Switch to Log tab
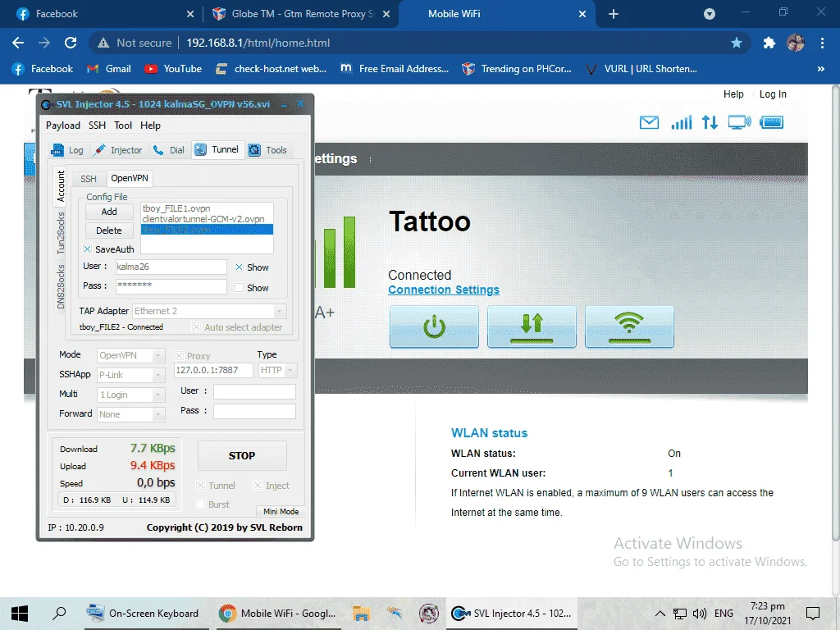The width and height of the screenshot is (840, 630). click(x=67, y=151)
